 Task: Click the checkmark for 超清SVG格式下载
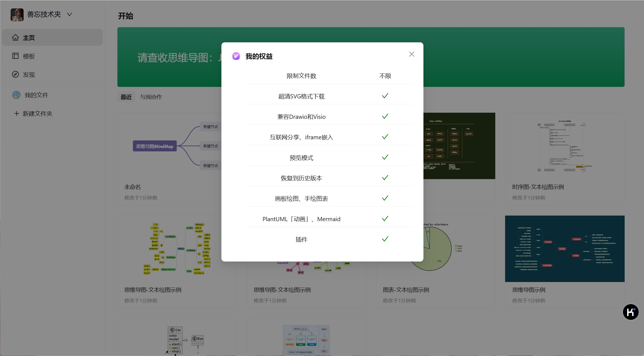click(385, 96)
